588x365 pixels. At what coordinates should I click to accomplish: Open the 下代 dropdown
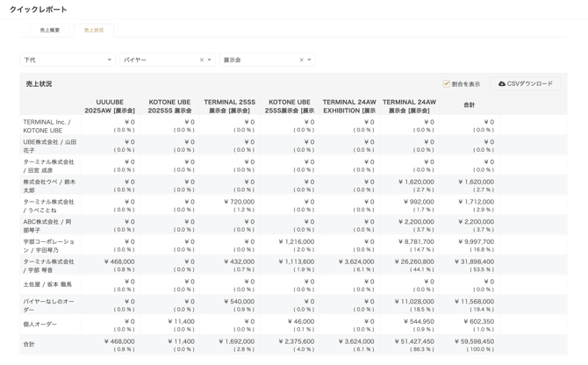coord(68,60)
